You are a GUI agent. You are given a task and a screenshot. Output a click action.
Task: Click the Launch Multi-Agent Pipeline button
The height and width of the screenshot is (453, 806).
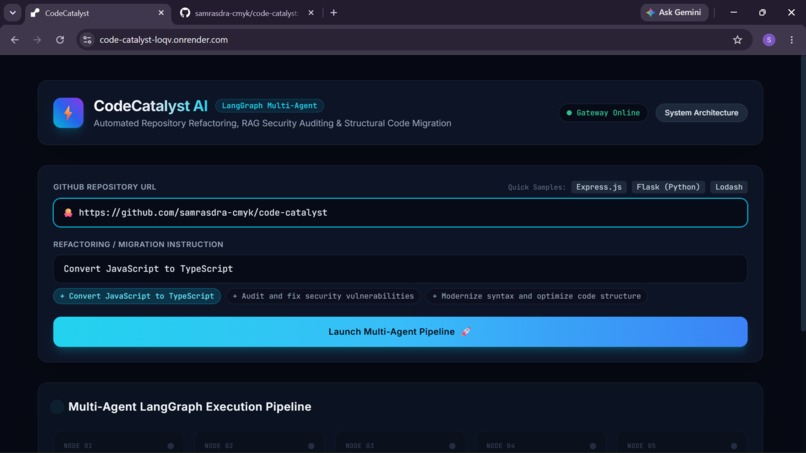tap(400, 332)
